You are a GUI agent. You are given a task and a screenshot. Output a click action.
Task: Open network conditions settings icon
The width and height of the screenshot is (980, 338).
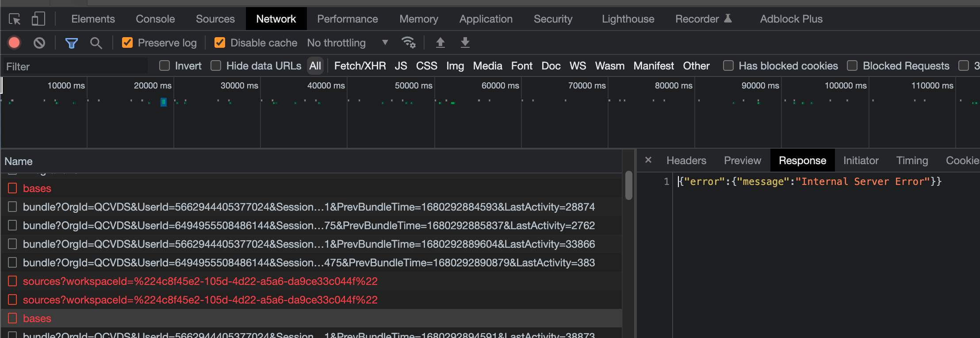click(x=408, y=43)
